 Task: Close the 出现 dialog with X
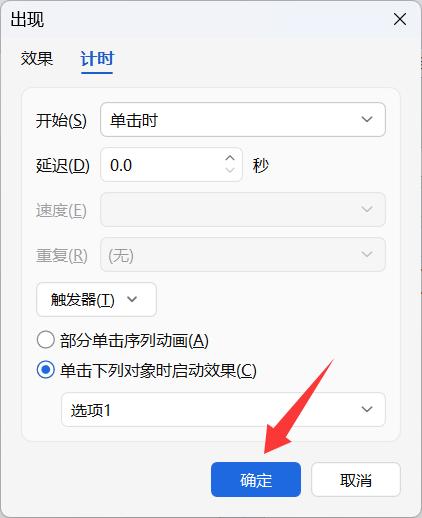tap(400, 19)
